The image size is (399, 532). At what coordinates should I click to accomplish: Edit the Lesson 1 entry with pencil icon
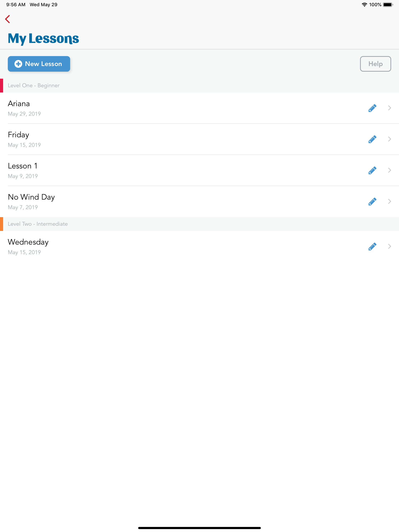pos(372,170)
